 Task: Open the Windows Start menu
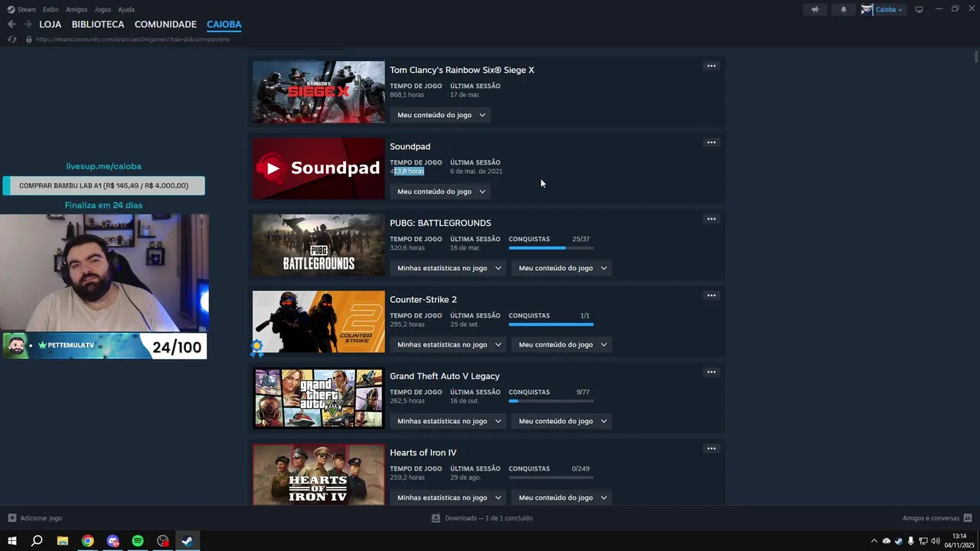click(11, 541)
